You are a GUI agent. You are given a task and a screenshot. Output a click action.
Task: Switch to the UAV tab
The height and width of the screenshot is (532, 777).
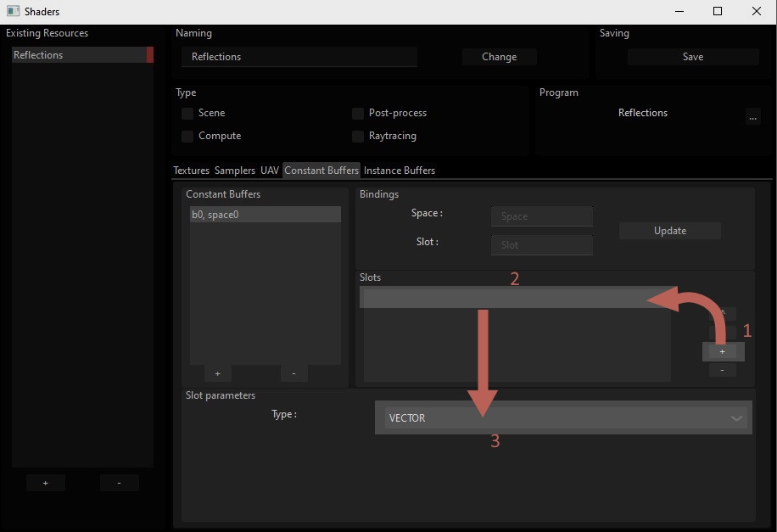click(x=270, y=171)
